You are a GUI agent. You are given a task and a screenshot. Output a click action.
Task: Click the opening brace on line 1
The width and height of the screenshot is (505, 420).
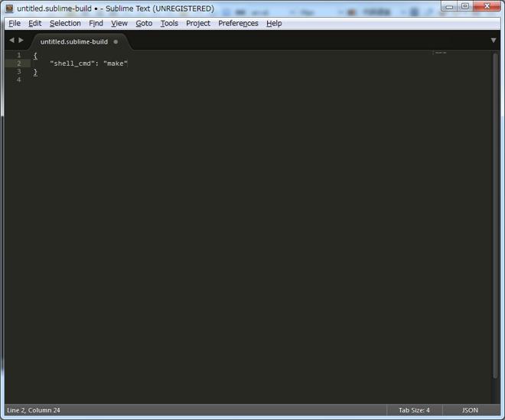click(35, 55)
